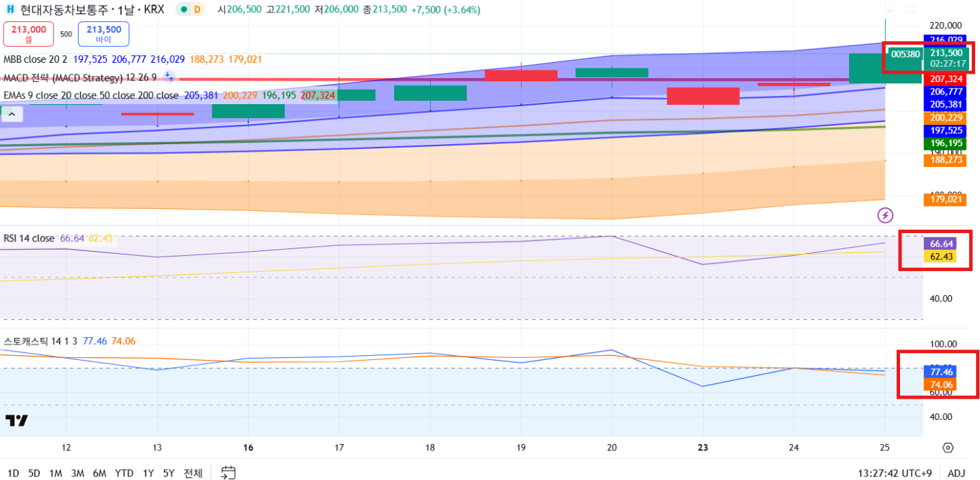Viewport: 980px width, 480px height.
Task: Click the blue H symbol logo
Action: [10, 10]
